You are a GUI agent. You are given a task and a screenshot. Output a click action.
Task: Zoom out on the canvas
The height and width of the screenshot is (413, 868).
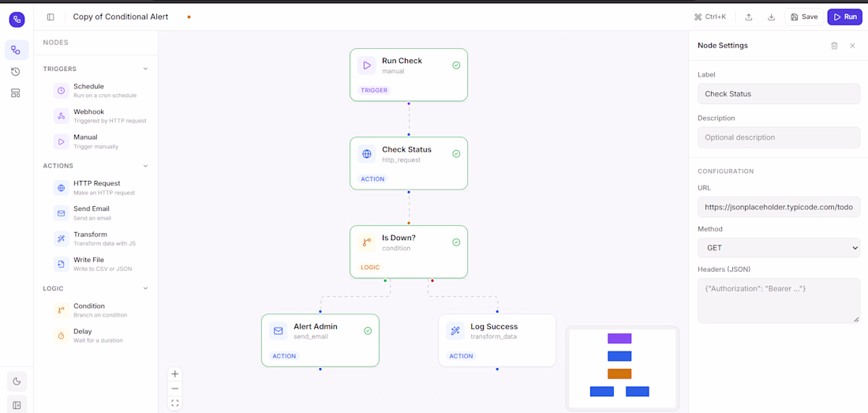tap(175, 389)
